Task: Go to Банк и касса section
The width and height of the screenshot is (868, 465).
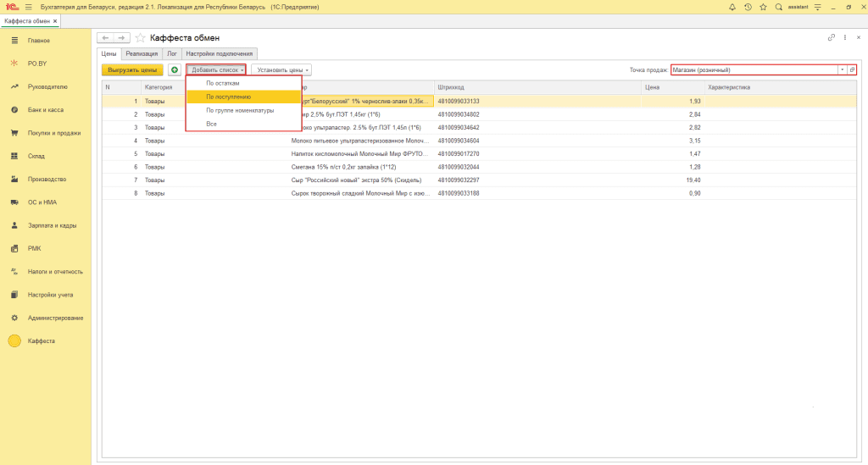Action: pos(46,110)
